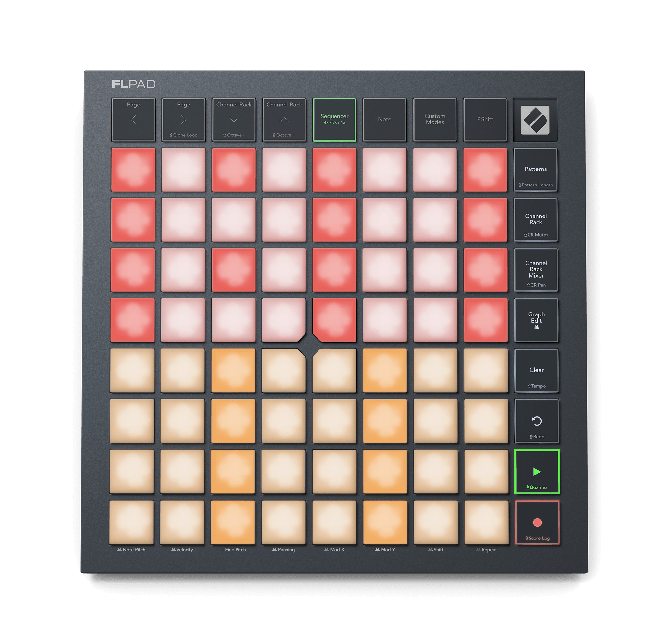669x644 pixels.
Task: Tap the pad above Note Pitch label
Action: (x=131, y=522)
